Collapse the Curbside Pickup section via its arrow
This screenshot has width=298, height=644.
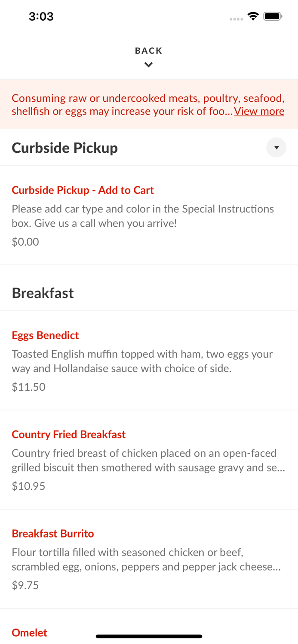click(276, 147)
